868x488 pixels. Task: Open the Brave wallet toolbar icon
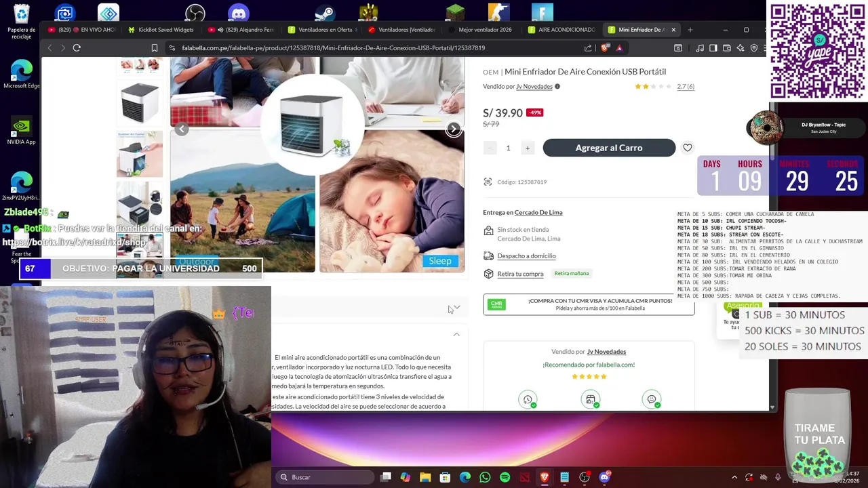point(726,48)
